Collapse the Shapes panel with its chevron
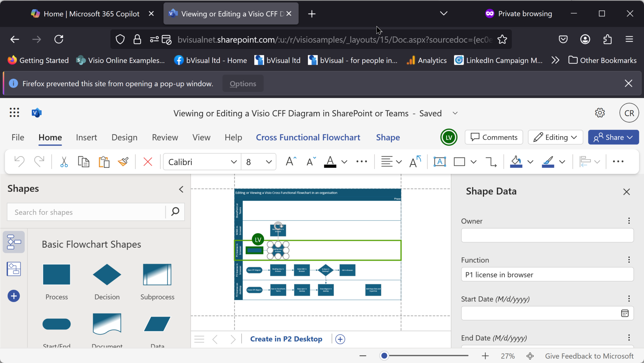 click(x=181, y=189)
